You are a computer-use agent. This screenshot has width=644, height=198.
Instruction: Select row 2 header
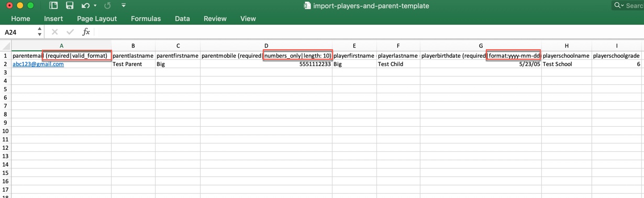6,64
